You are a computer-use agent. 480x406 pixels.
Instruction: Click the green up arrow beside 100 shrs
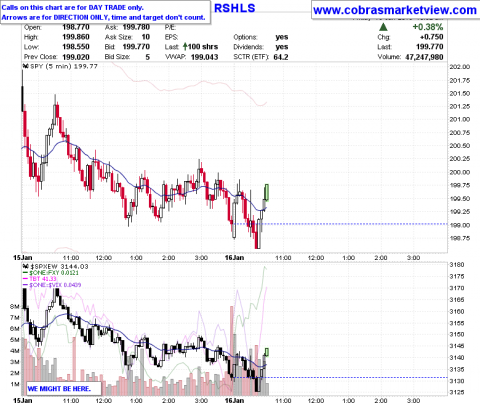tap(185, 47)
